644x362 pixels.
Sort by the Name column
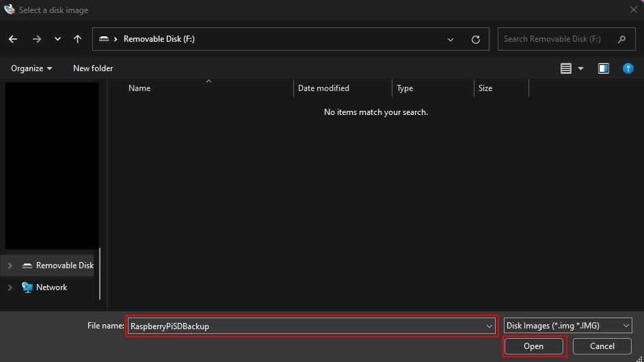tap(139, 88)
